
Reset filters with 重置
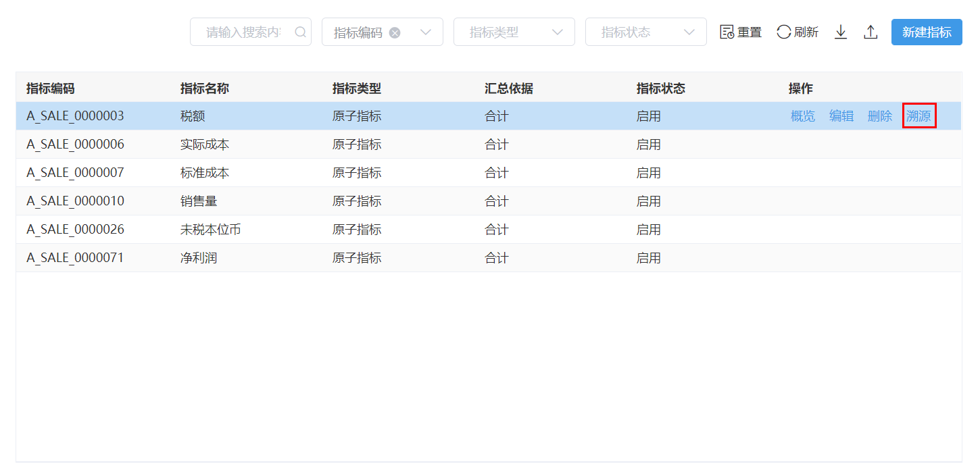click(741, 32)
